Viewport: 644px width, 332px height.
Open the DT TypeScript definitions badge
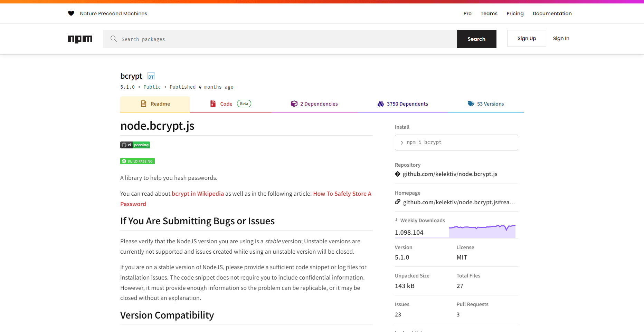tap(151, 76)
